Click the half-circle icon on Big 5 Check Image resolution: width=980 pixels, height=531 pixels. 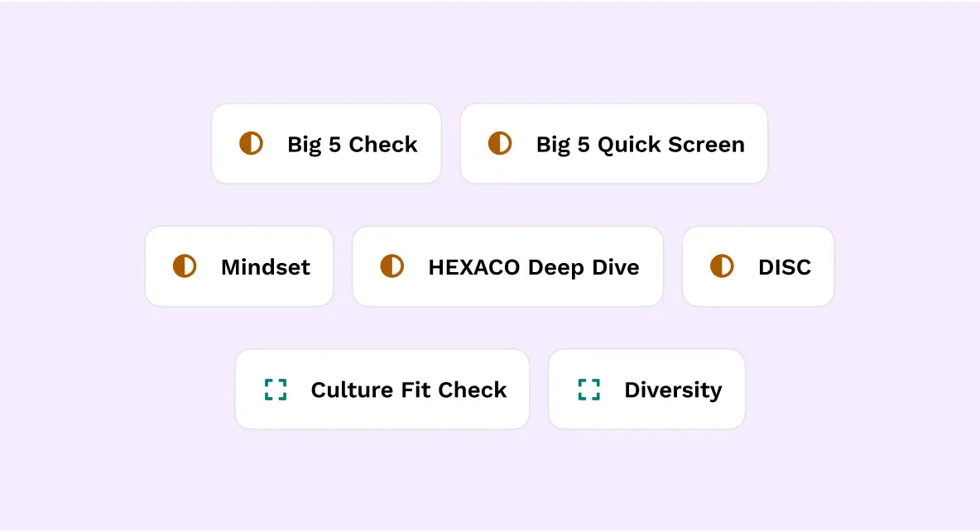(252, 143)
